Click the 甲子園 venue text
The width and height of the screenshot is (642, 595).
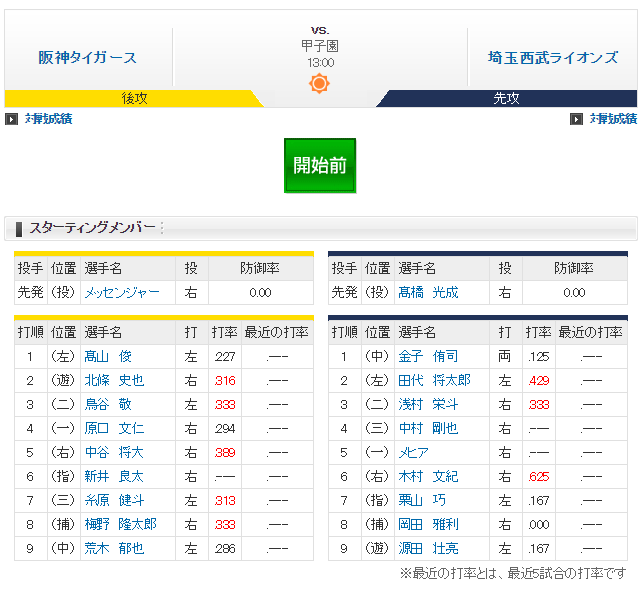(x=320, y=46)
